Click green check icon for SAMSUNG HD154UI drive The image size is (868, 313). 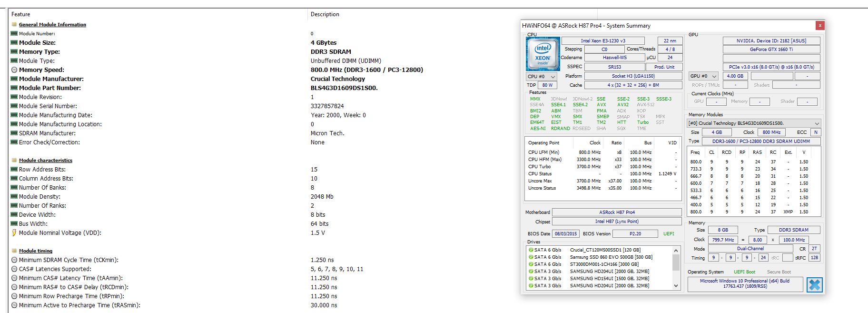tap(531, 278)
